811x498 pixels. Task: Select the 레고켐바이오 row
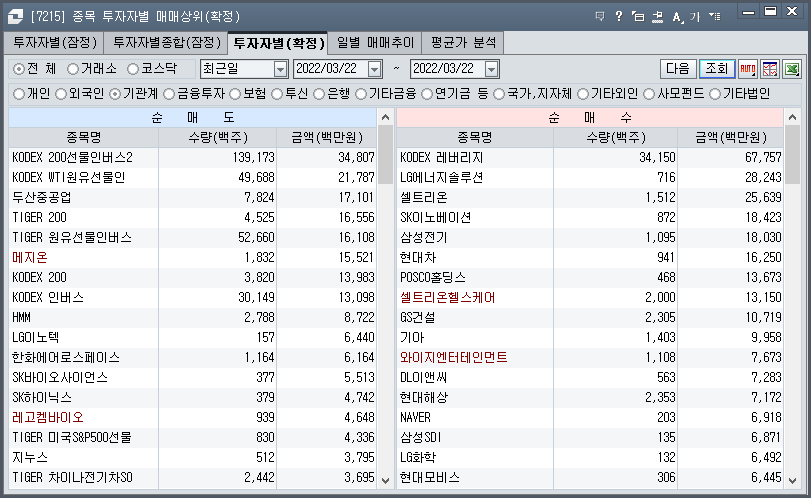[x=192, y=417]
